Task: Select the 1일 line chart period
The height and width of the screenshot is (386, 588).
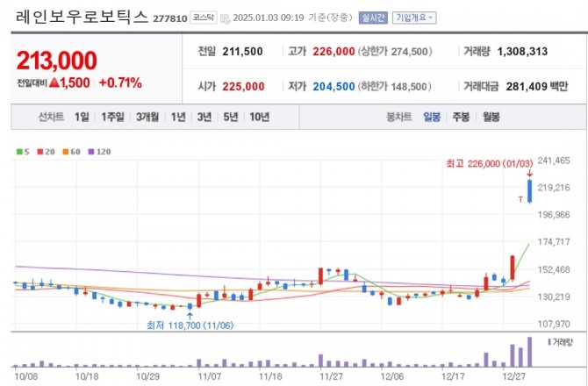Action: click(x=82, y=117)
